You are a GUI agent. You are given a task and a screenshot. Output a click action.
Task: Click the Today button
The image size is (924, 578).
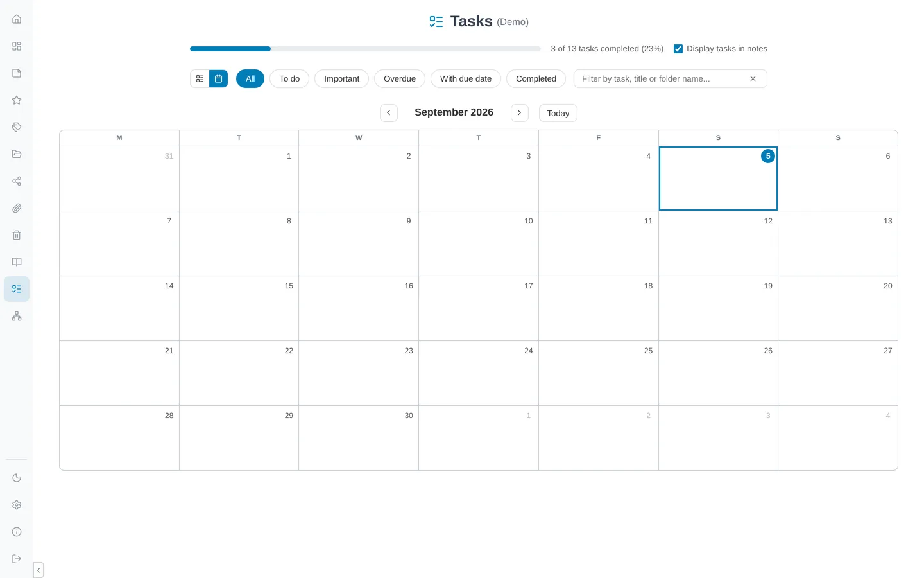coord(558,113)
